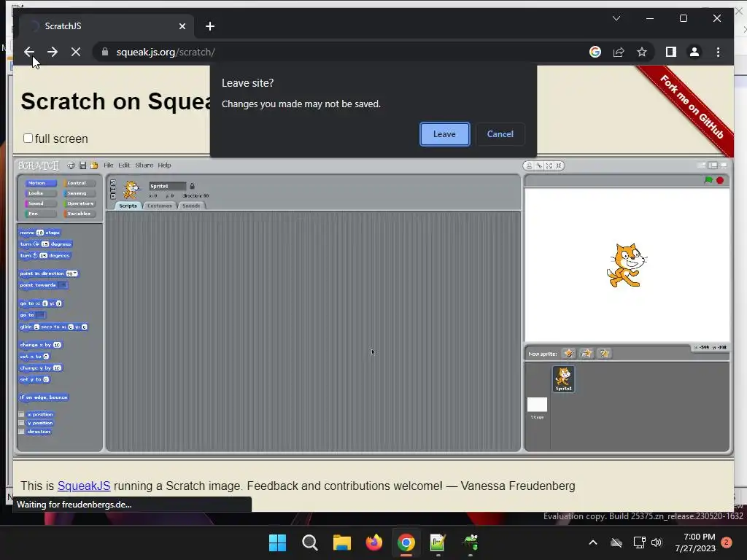Enable the full screen checkbox
The image size is (747, 560).
[28, 138]
